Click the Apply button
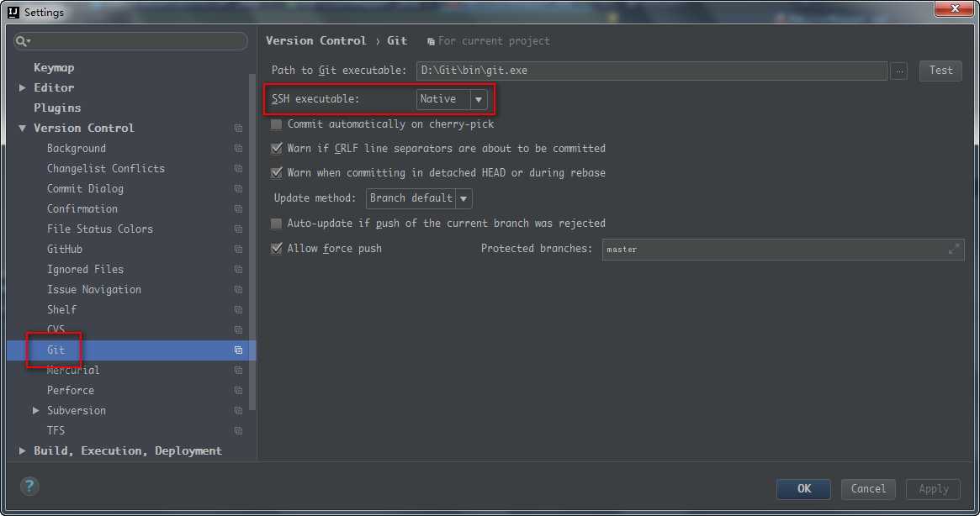The image size is (980, 516). pos(934,489)
